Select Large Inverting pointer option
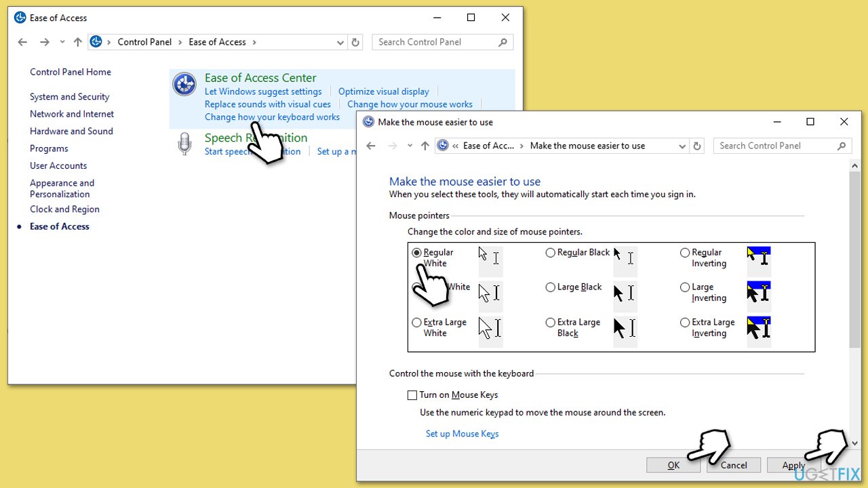 click(x=685, y=287)
